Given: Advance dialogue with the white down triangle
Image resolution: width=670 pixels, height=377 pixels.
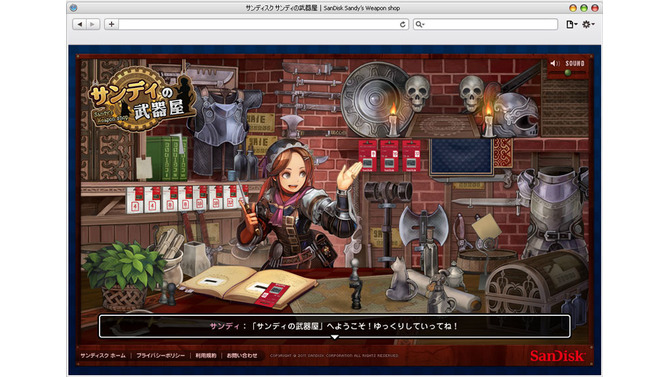Looking at the screenshot, I should 335,337.
